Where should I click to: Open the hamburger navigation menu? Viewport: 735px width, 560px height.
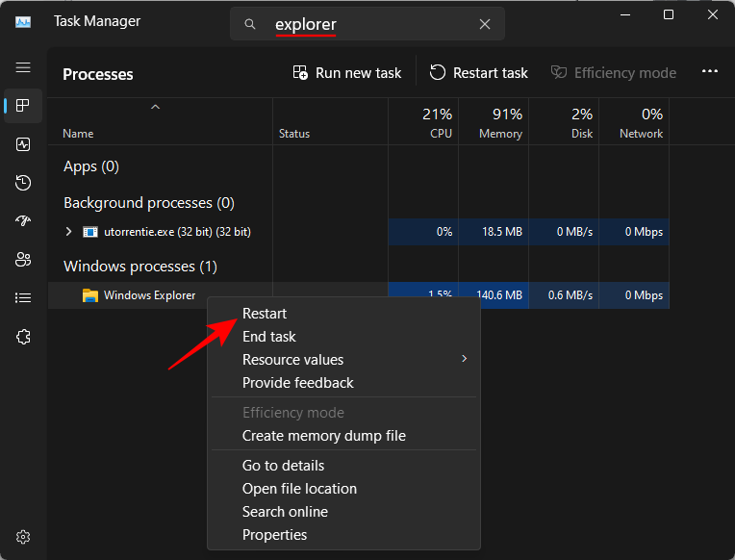click(x=23, y=67)
